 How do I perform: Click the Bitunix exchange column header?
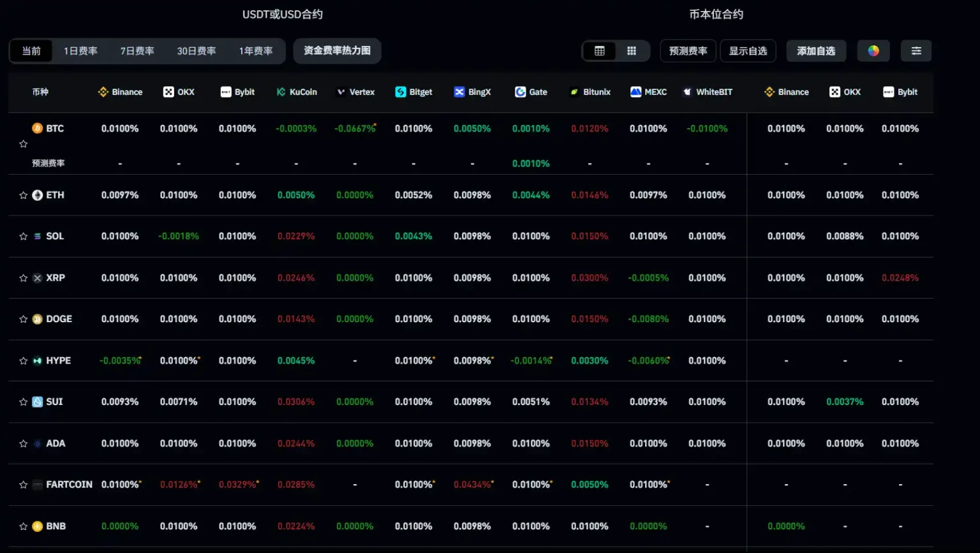590,92
